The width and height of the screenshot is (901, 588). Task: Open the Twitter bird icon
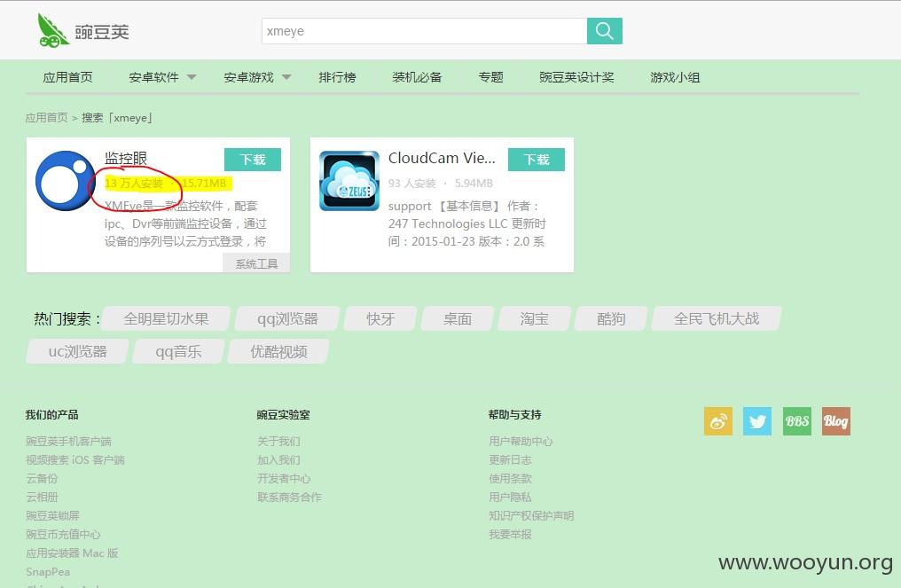(x=757, y=421)
